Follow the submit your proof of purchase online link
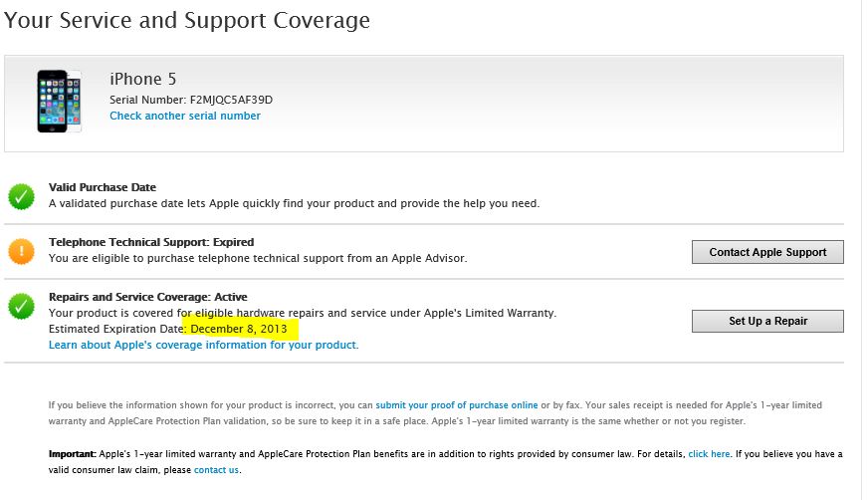The height and width of the screenshot is (500, 868). click(x=456, y=405)
